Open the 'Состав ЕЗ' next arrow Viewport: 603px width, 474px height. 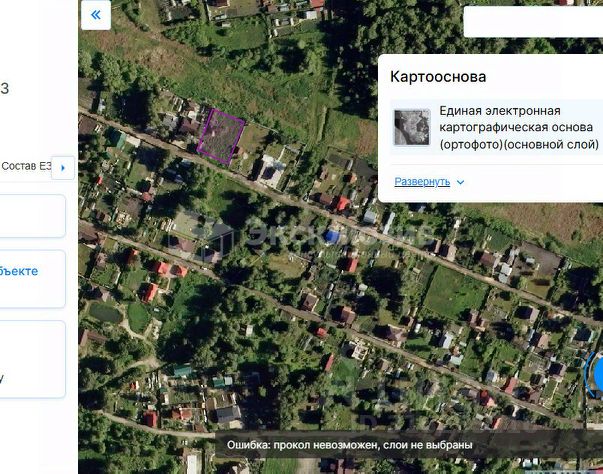(63, 168)
